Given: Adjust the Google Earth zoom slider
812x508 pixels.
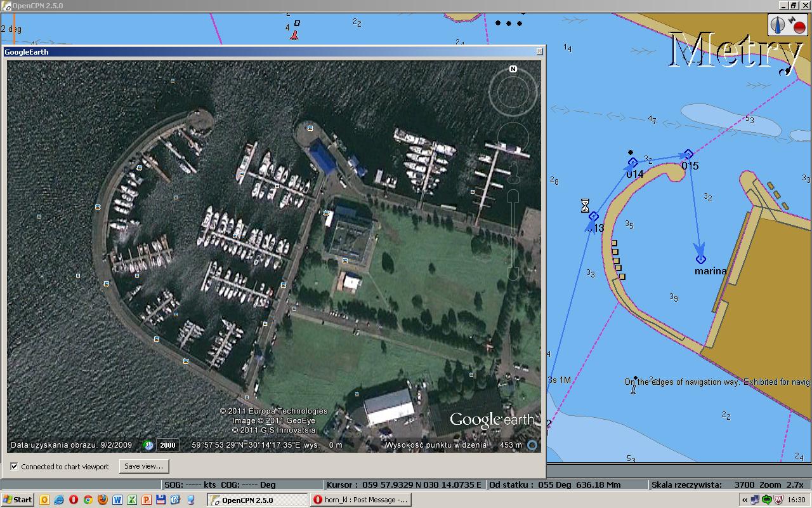Looking at the screenshot, I should [x=514, y=235].
